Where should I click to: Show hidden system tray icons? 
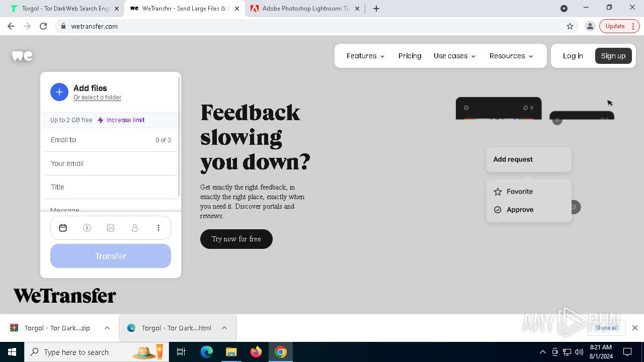pyautogui.click(x=543, y=352)
